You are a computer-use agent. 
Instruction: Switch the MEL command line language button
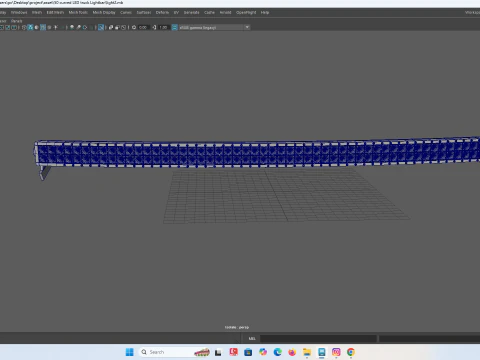coord(252,339)
